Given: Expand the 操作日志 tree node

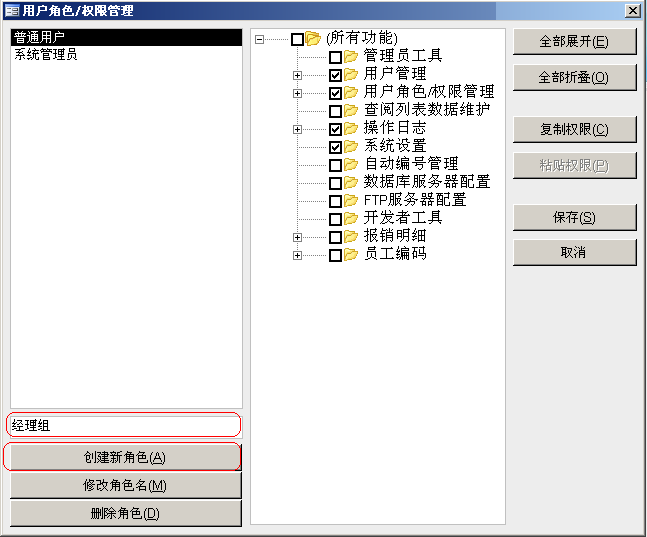Looking at the screenshot, I should pyautogui.click(x=297, y=130).
